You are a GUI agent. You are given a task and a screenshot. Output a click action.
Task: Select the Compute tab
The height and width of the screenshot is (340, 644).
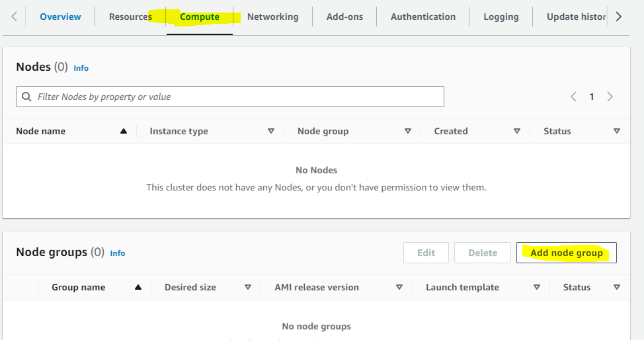200,17
